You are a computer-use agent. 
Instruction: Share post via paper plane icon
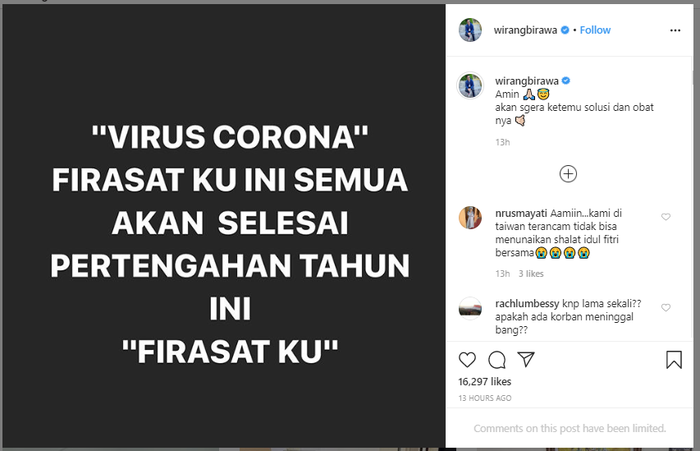tap(526, 359)
